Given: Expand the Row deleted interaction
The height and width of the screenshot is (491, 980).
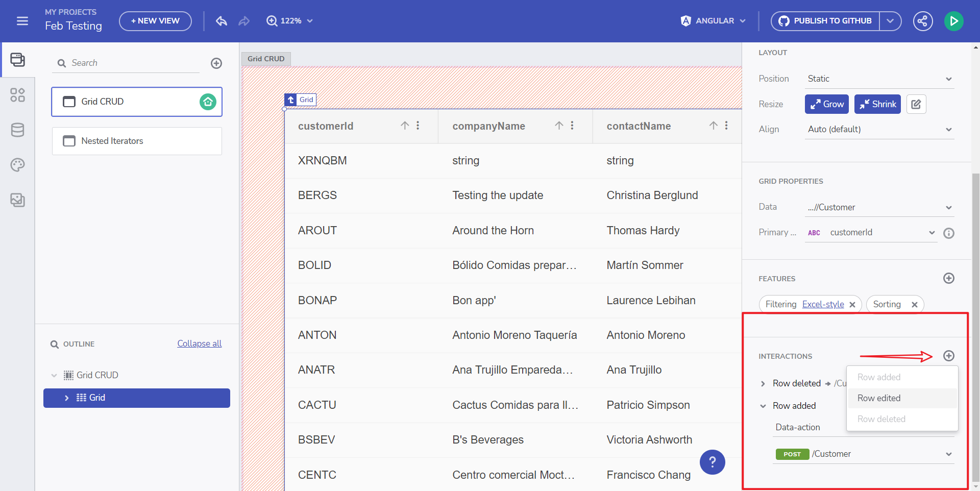Looking at the screenshot, I should (x=763, y=383).
